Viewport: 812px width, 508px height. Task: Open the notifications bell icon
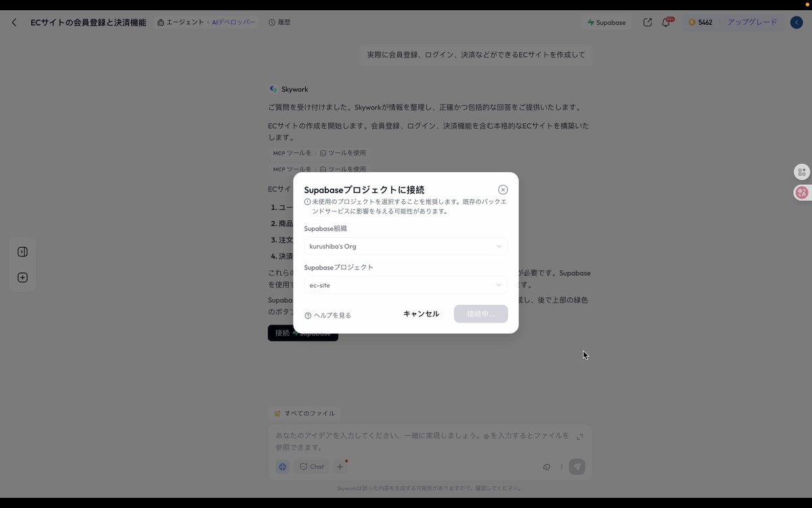[x=666, y=22]
